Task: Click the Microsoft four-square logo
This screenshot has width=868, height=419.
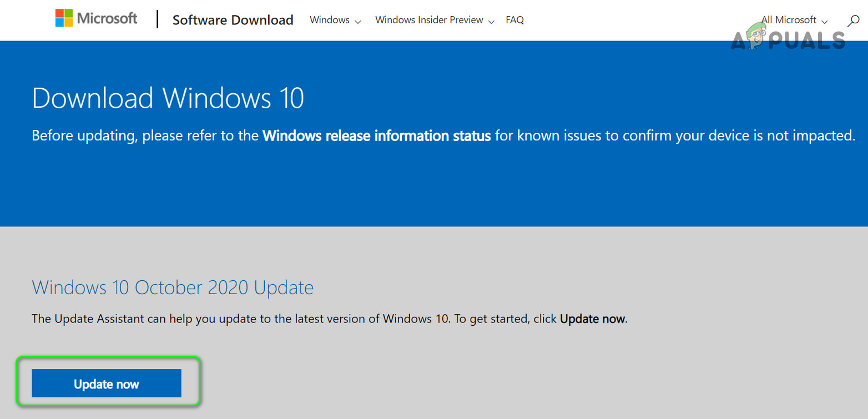Action: (63, 17)
